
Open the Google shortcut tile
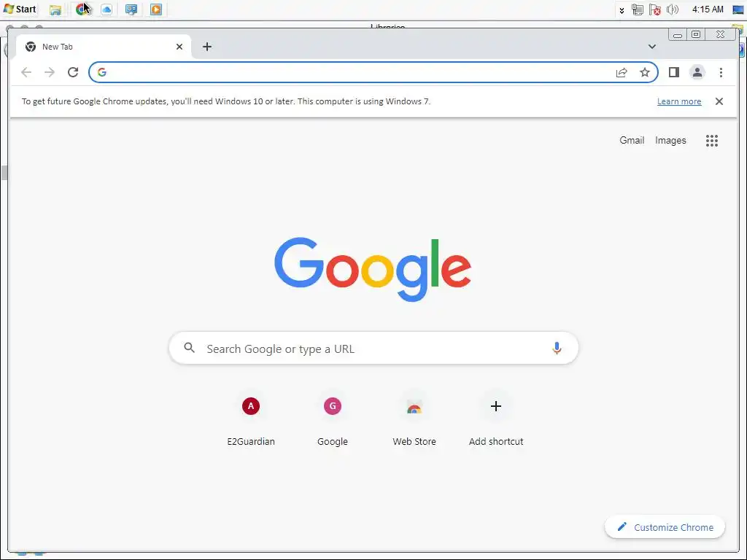tap(333, 421)
